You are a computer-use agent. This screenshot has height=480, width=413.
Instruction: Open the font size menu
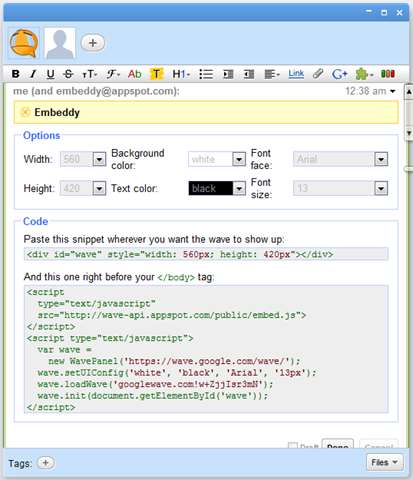coord(89,74)
